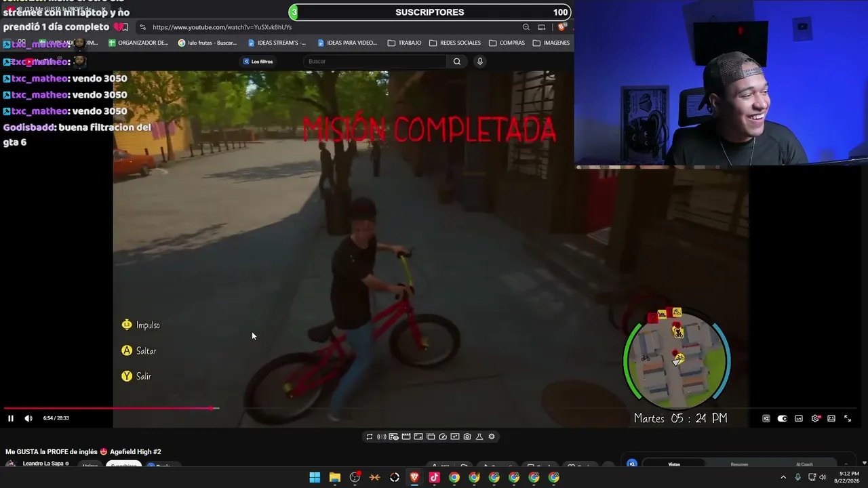The width and height of the screenshot is (868, 488).
Task: Open the lulo frutas - Buscar bookmark
Action: click(x=207, y=43)
